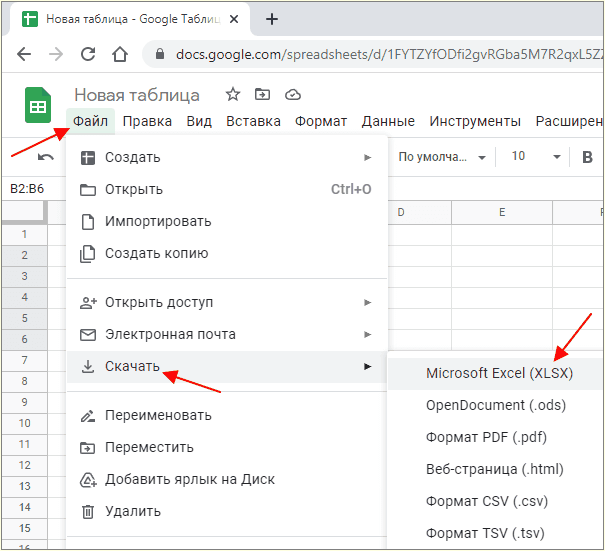
Task: Reload the page
Action: coord(88,54)
